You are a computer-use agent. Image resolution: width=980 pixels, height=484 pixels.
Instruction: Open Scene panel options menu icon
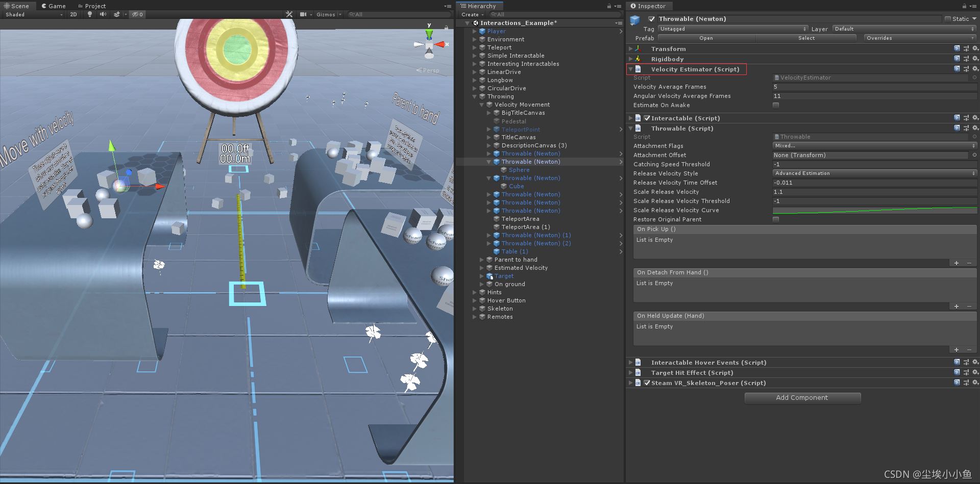pyautogui.click(x=447, y=6)
